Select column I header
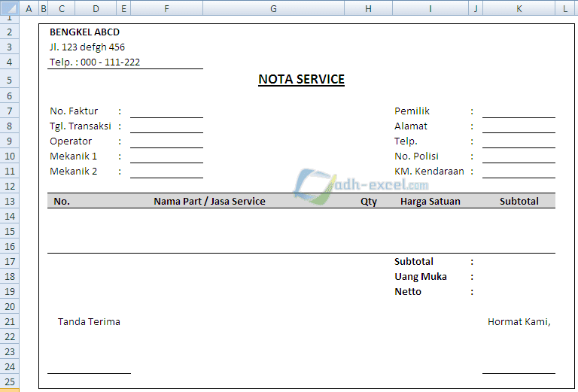 [x=430, y=8]
